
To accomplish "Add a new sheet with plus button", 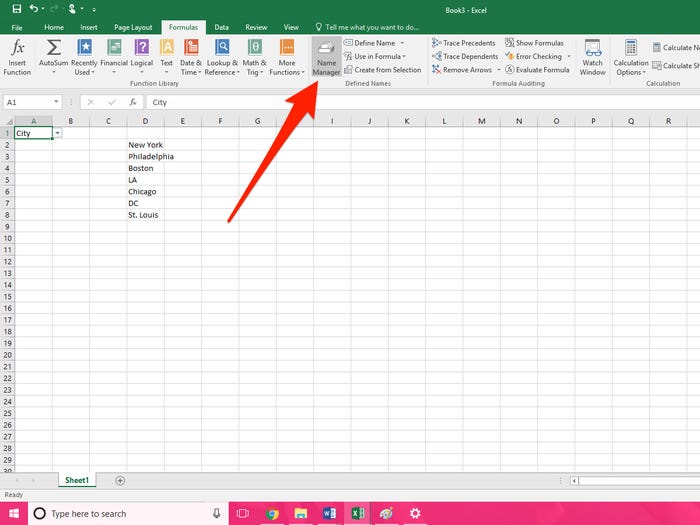I will coord(120,480).
